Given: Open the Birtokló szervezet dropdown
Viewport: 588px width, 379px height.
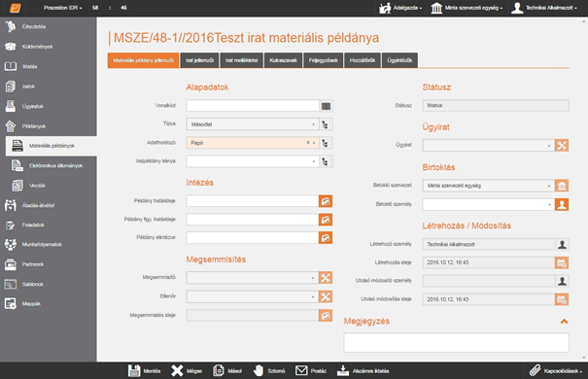Looking at the screenshot, I should click(x=488, y=186).
